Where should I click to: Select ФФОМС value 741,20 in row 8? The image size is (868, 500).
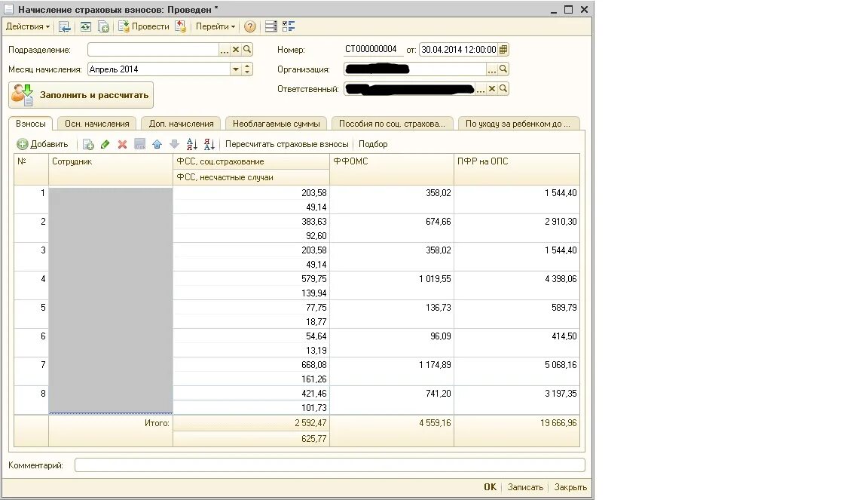(392, 394)
